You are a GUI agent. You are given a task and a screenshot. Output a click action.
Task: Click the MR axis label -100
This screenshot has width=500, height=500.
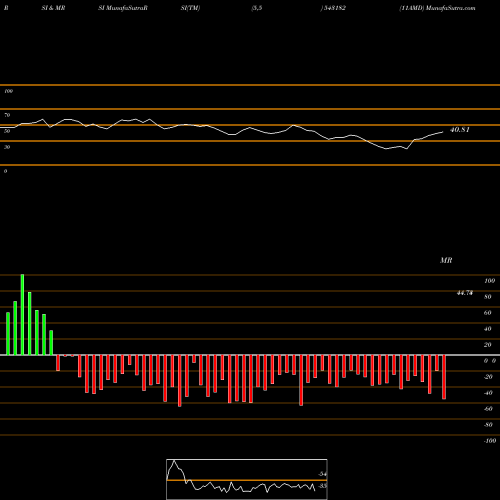pos(490,441)
